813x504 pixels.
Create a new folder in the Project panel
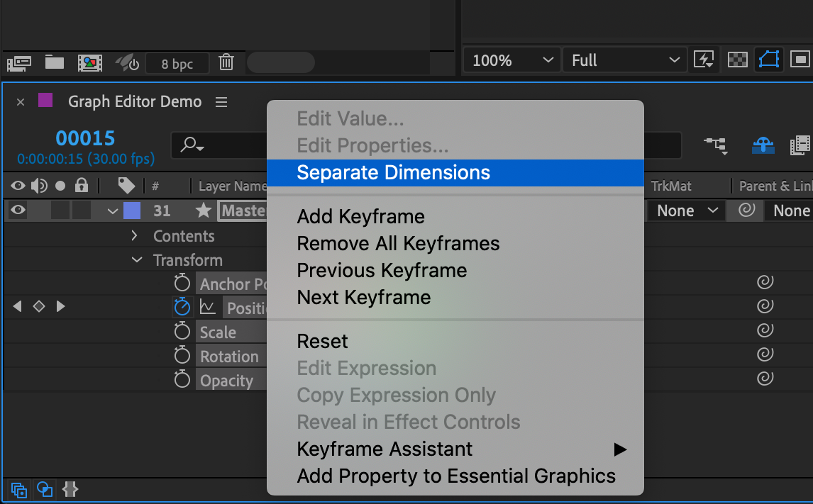tap(54, 62)
